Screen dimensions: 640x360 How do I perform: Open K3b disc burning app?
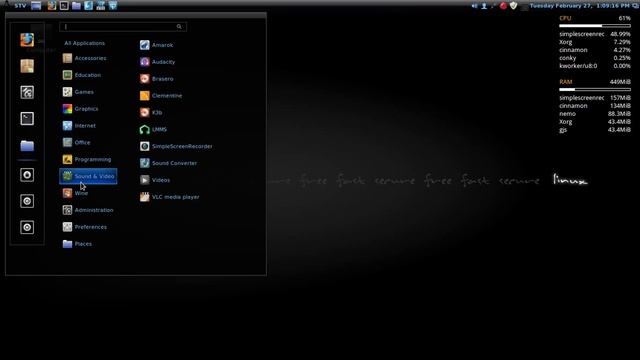[151, 112]
